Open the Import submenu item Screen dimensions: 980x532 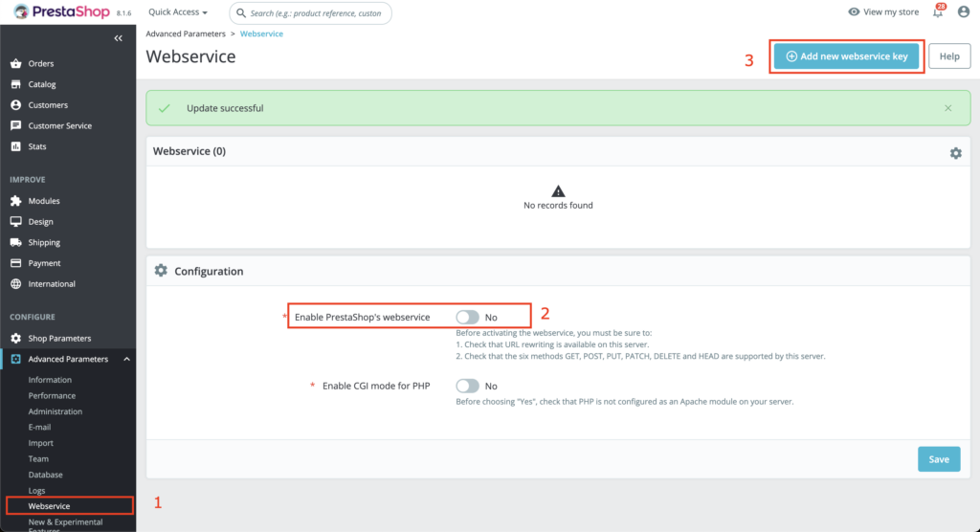coord(40,443)
